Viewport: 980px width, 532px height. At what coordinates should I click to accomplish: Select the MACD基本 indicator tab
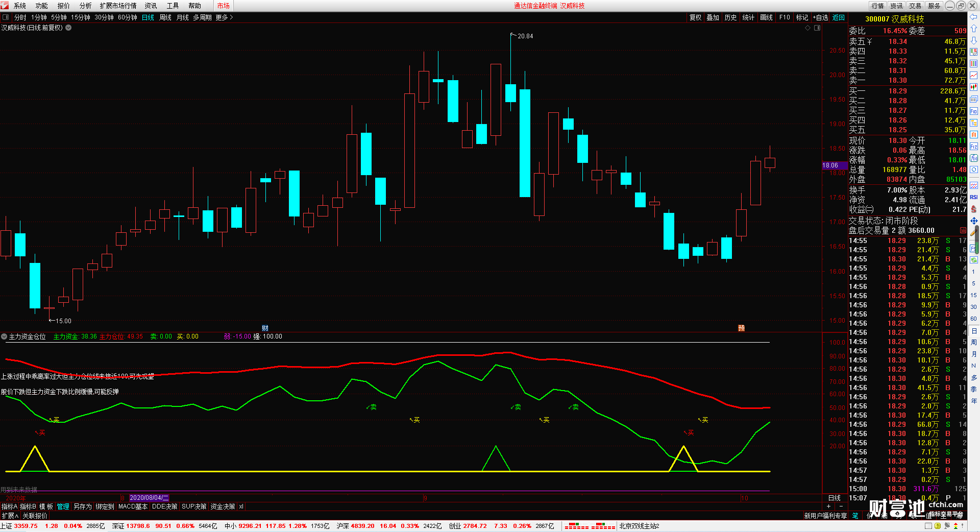(133, 506)
